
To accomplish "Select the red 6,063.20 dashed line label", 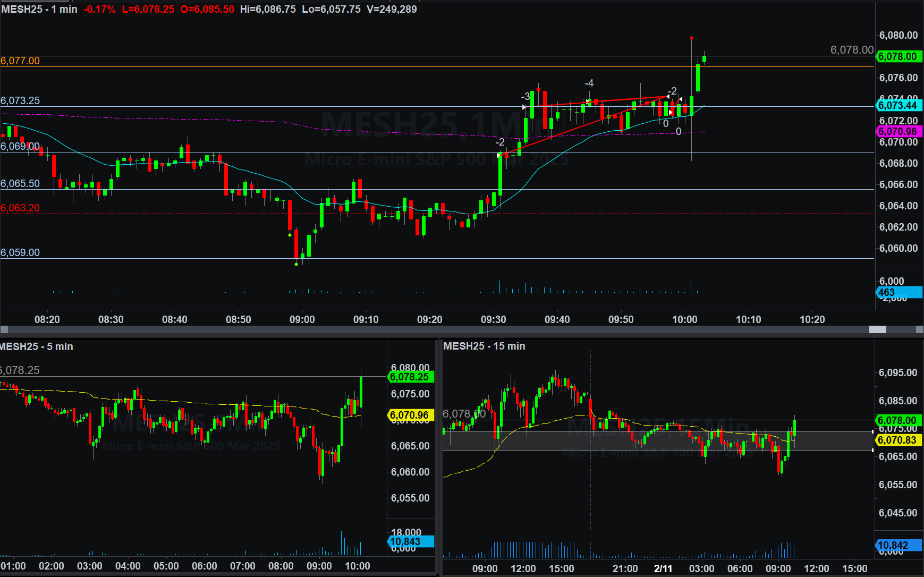I will coord(20,208).
